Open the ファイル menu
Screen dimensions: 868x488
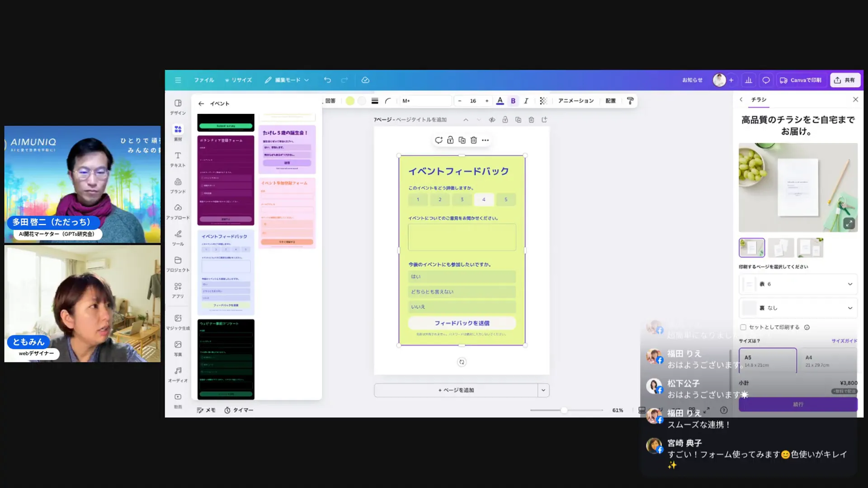click(204, 80)
